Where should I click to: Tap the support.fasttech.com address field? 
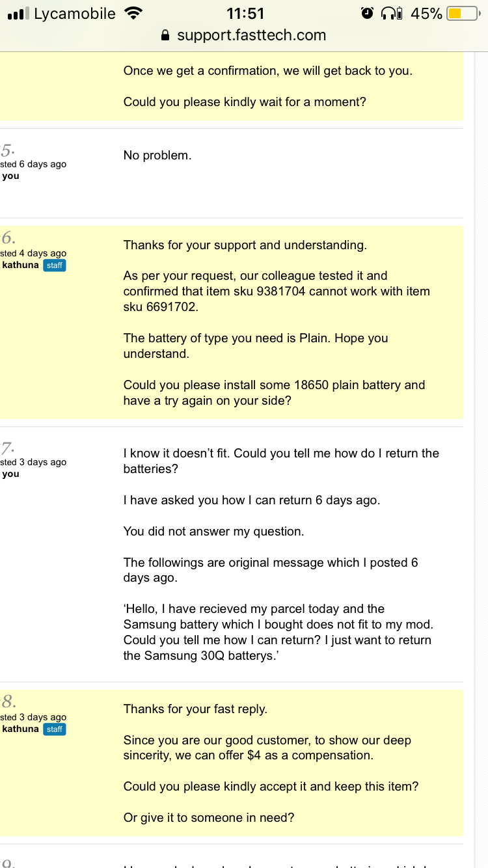251,36
